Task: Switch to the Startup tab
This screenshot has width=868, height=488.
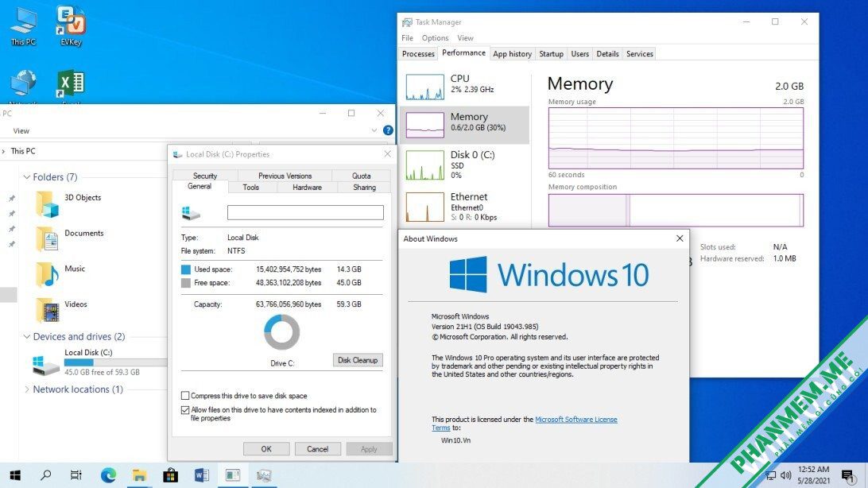Action: click(552, 54)
